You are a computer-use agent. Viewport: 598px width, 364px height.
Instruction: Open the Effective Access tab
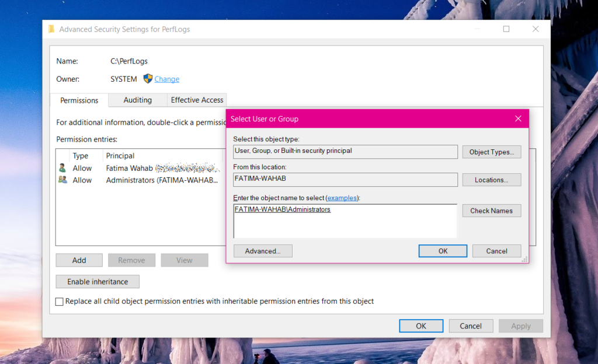(x=197, y=100)
